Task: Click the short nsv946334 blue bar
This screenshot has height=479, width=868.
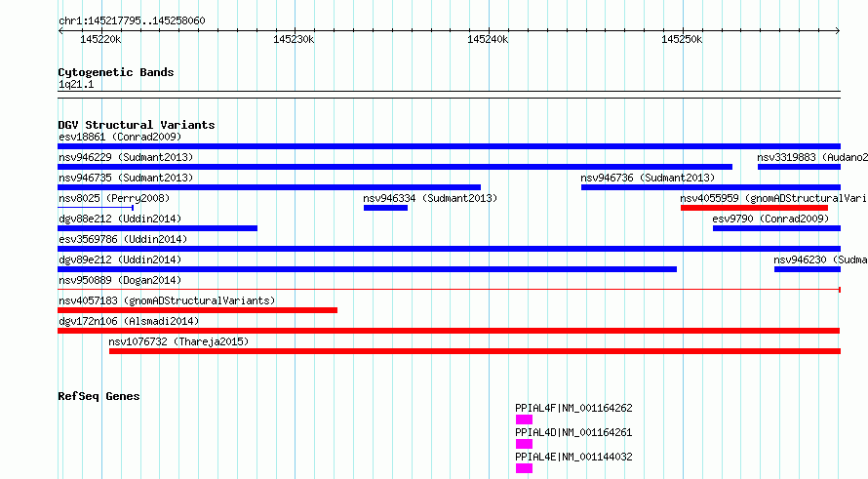Action: tap(386, 208)
